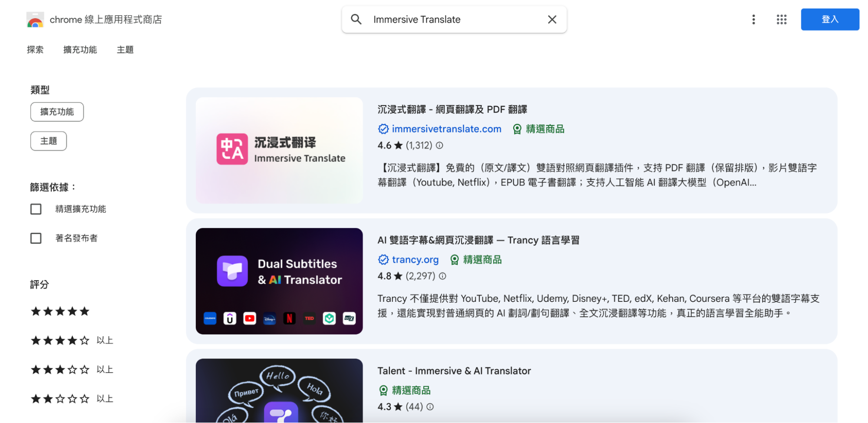Open the immersivetranslate.com publisher link
This screenshot has height=423, width=868.
[x=446, y=129]
